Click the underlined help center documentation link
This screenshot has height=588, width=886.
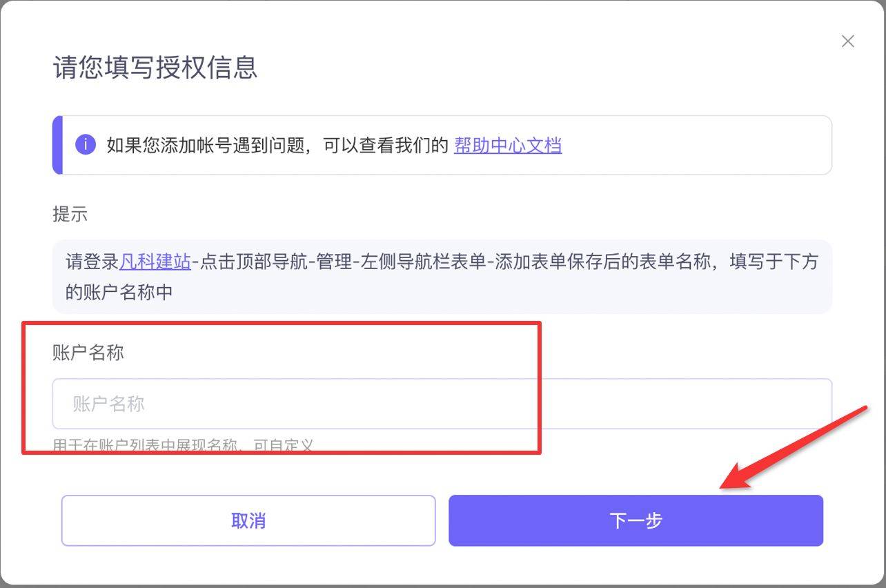pyautogui.click(x=507, y=146)
